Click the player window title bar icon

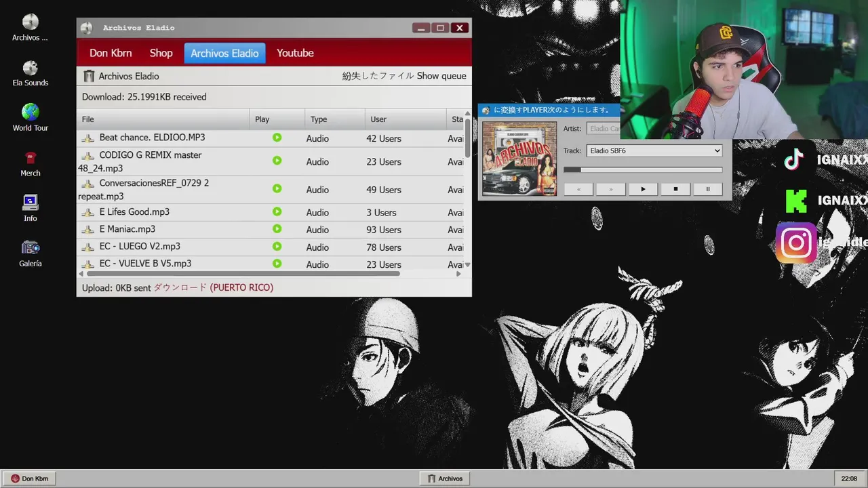point(486,110)
